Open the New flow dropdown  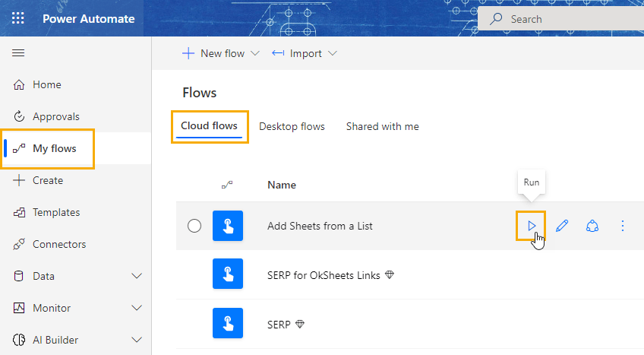click(221, 53)
